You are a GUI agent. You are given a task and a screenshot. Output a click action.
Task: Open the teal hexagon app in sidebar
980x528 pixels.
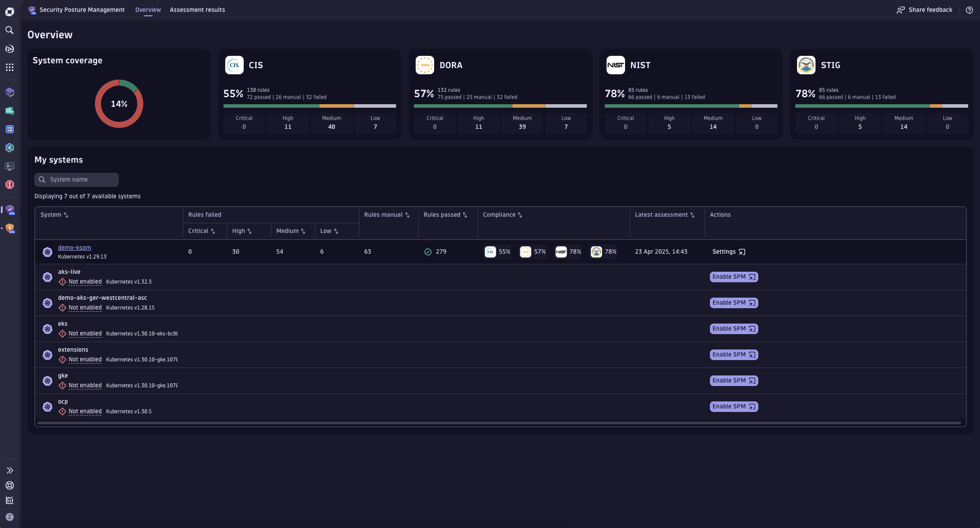[x=10, y=148]
